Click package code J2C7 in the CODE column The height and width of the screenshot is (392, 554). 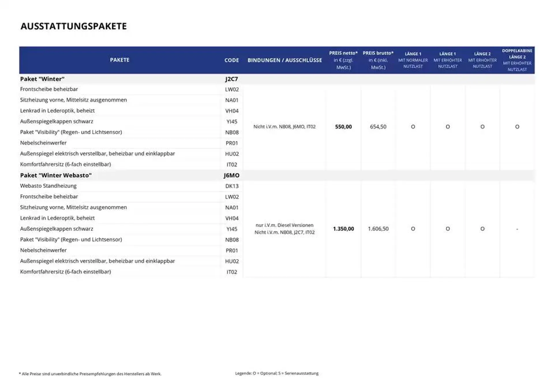(x=232, y=79)
